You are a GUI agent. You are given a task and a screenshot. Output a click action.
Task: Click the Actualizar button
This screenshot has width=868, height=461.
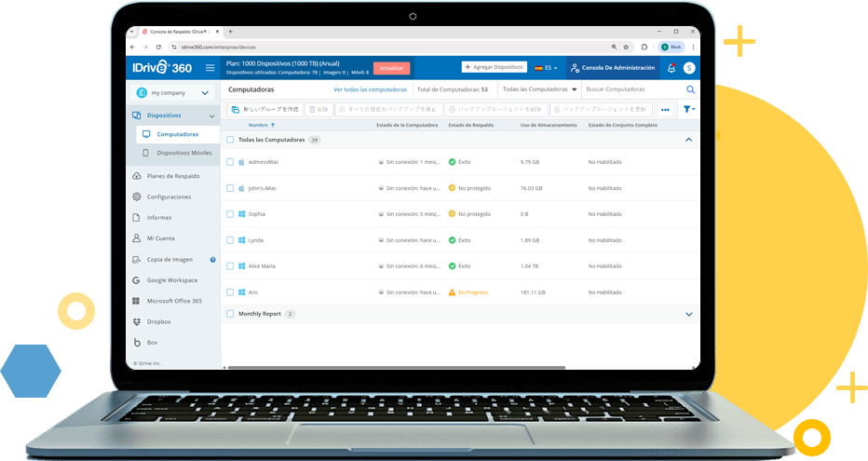[x=391, y=68]
